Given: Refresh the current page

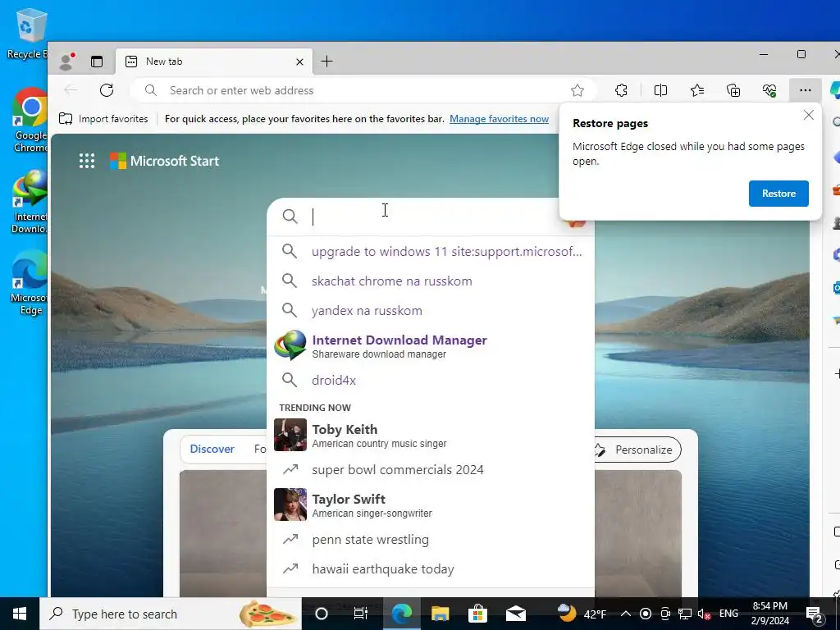Looking at the screenshot, I should [x=107, y=90].
